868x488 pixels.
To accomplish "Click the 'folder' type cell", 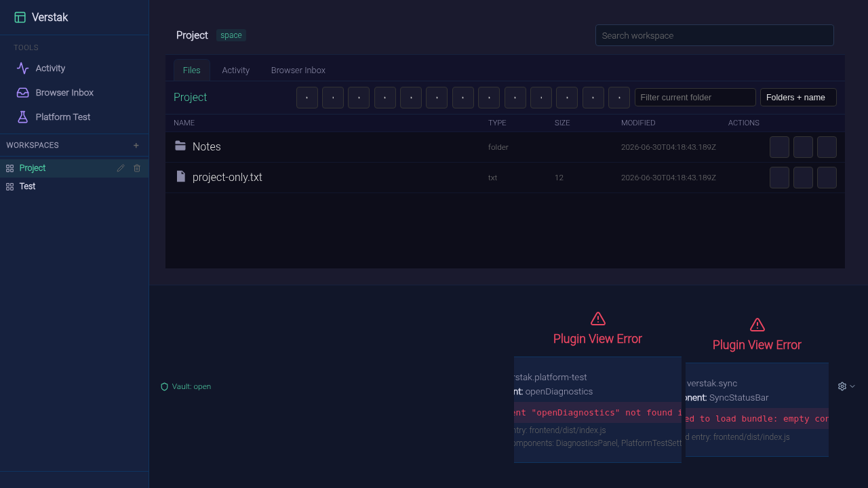I will (x=498, y=147).
